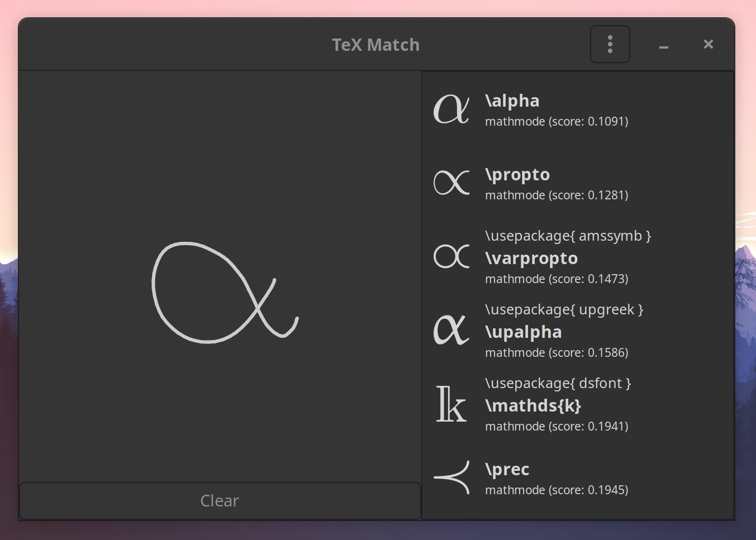Click the mathds k symbol glyph

point(451,403)
